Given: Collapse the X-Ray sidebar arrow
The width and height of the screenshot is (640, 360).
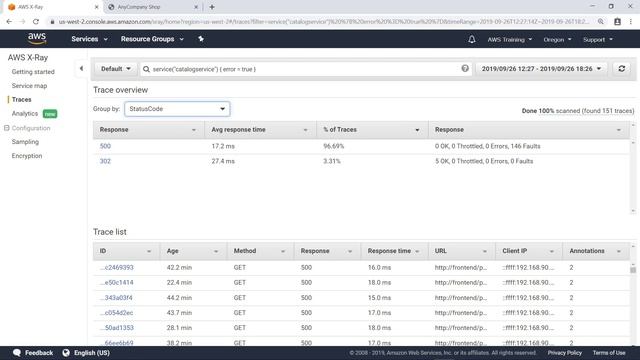Looking at the screenshot, I should (81, 69).
